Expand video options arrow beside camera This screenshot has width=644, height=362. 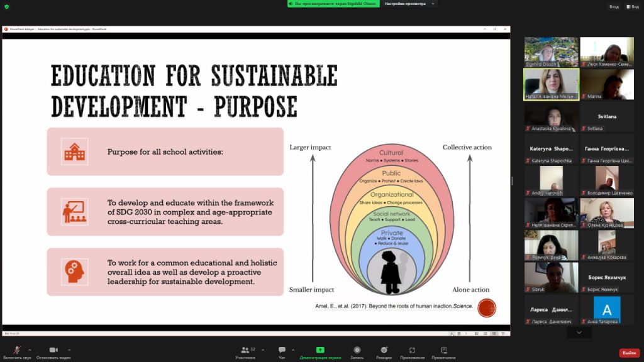point(69,349)
